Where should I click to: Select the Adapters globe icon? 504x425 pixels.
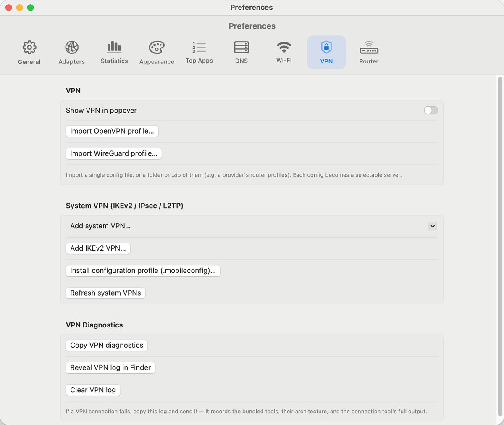[72, 48]
